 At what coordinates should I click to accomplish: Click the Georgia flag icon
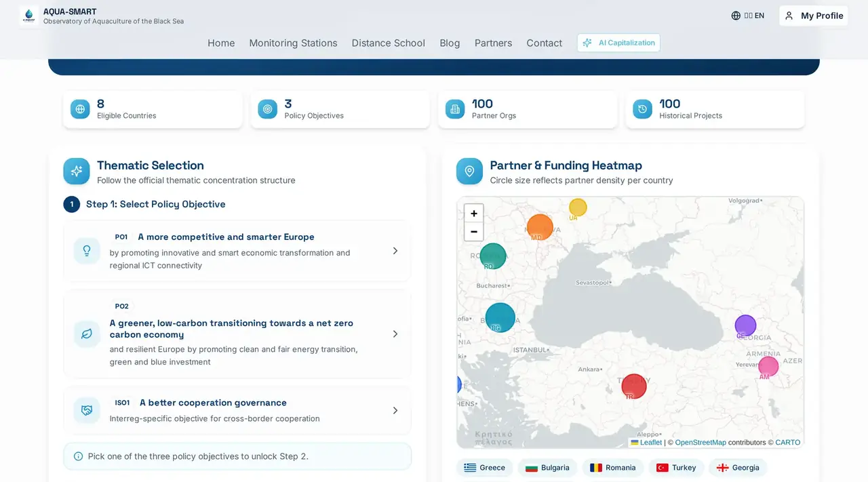(x=723, y=468)
